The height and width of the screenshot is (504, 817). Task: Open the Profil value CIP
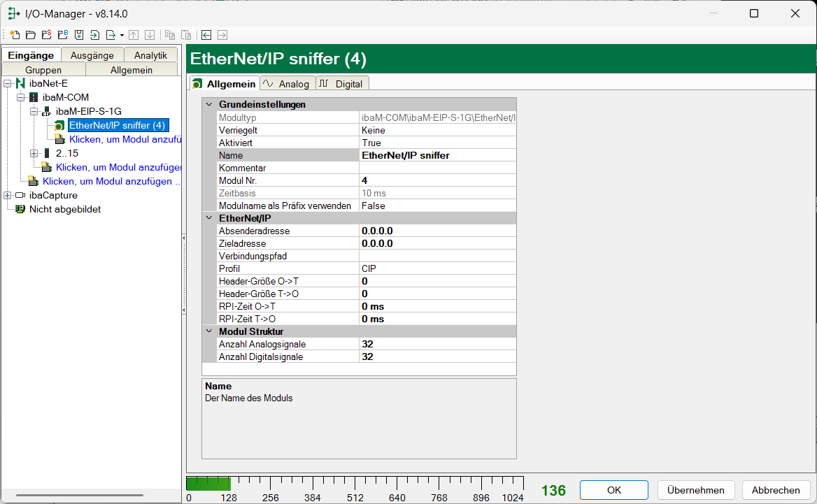coord(438,268)
